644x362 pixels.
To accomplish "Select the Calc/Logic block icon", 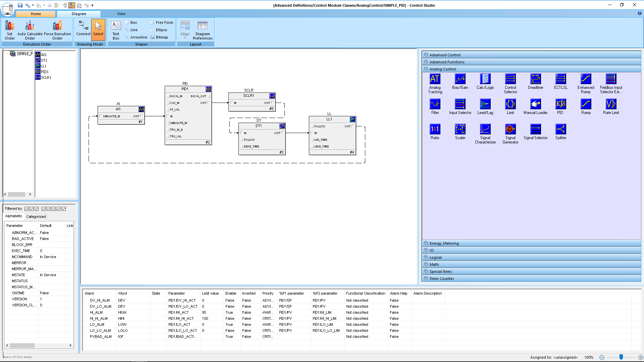I will (x=485, y=79).
